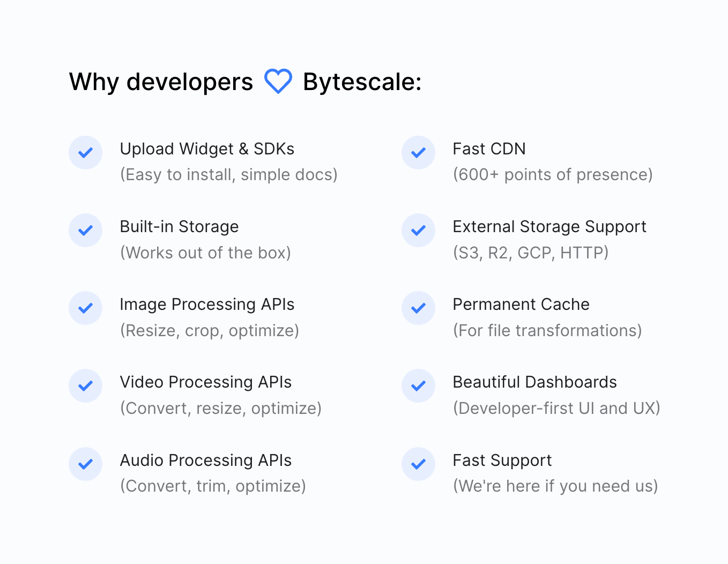Image resolution: width=728 pixels, height=564 pixels.
Task: Click the blue heart icon in heading
Action: click(278, 81)
